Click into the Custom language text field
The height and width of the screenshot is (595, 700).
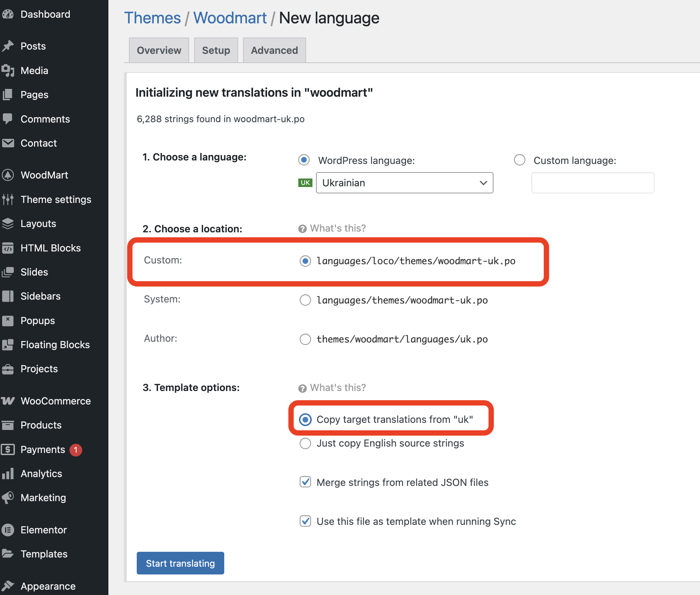click(593, 183)
